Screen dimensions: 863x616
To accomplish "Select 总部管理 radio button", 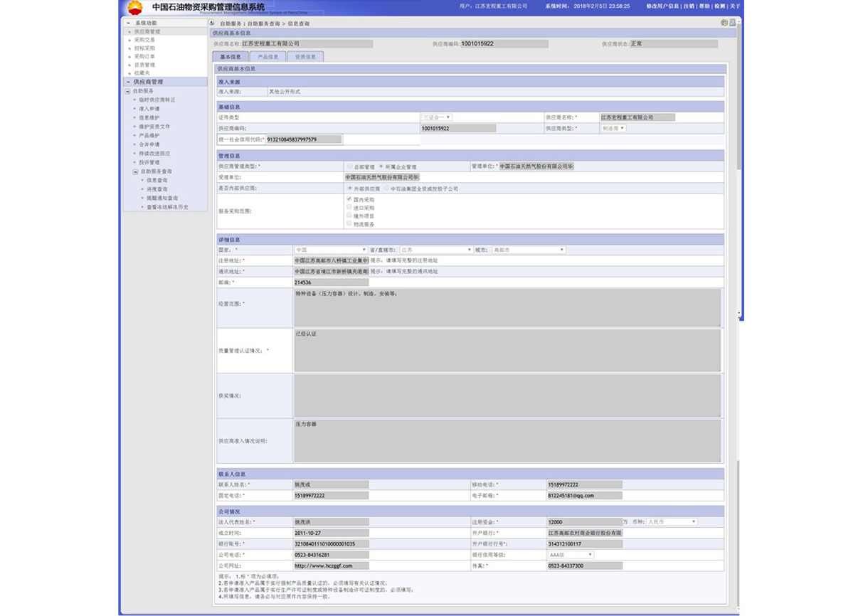I will 349,166.
